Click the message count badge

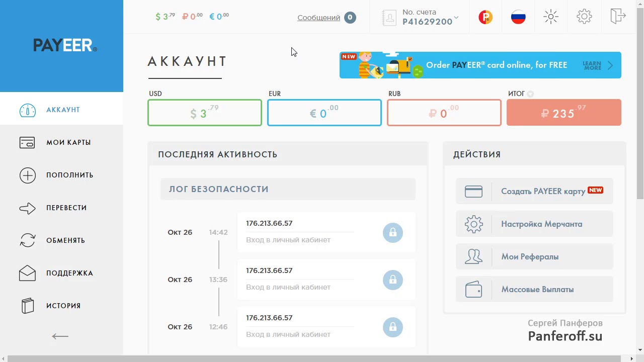point(350,18)
